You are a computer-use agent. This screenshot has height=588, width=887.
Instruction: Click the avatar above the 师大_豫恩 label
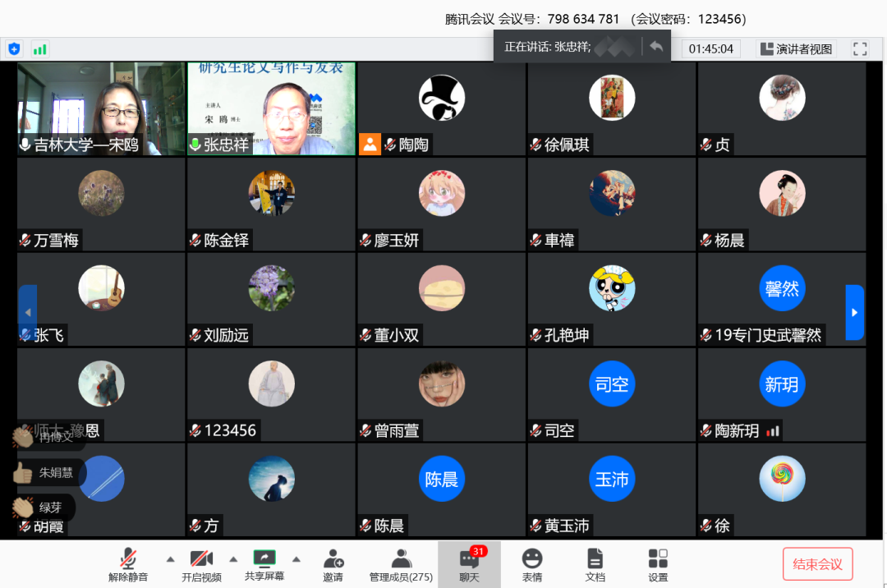(x=101, y=384)
